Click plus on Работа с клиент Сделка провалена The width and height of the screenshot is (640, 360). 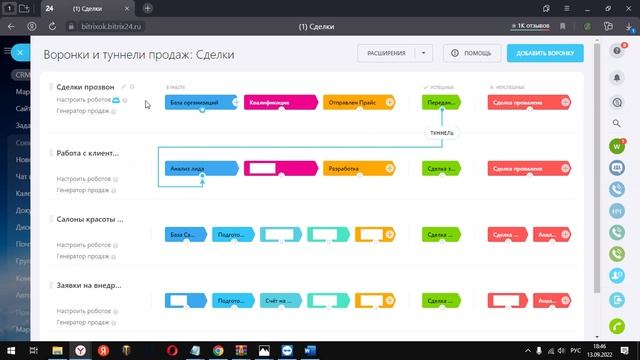(565, 169)
